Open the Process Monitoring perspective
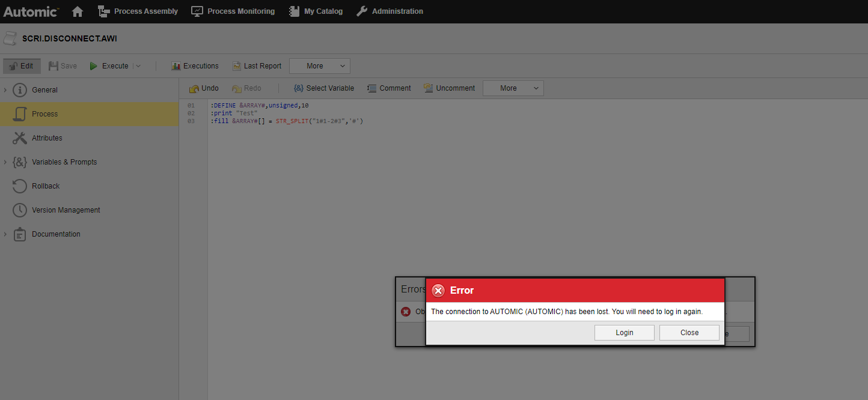The width and height of the screenshot is (868, 400). pyautogui.click(x=233, y=11)
